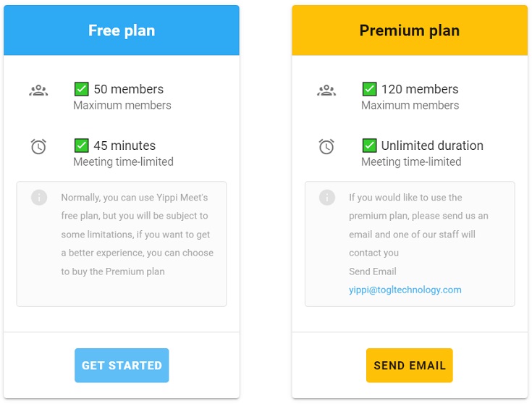Viewport: 532px width, 404px height.
Task: Click the Free plan limitations note
Action: click(136, 235)
